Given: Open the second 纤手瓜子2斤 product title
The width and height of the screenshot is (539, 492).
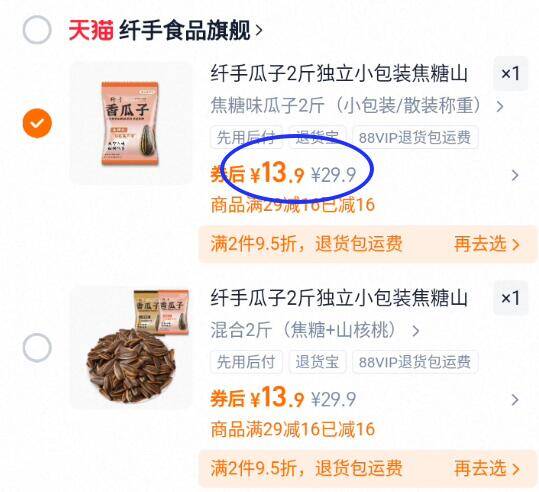Looking at the screenshot, I should [339, 298].
